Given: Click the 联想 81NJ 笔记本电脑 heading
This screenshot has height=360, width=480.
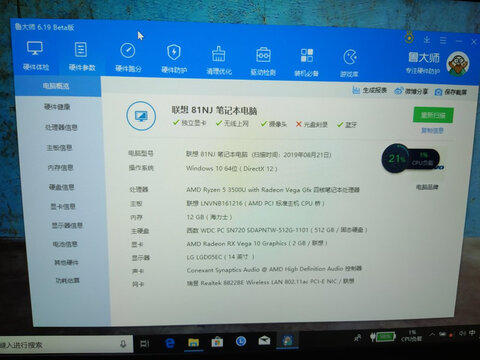Looking at the screenshot, I should click(x=214, y=110).
